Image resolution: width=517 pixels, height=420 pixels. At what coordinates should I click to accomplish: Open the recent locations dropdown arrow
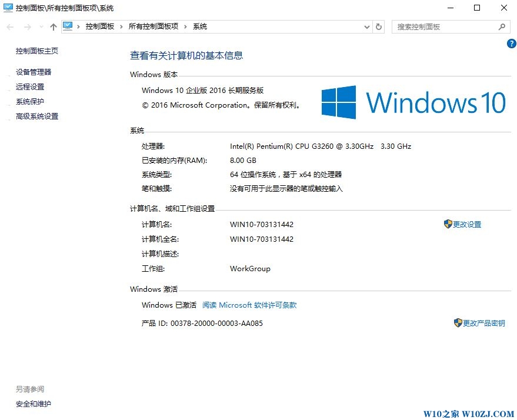(x=41, y=27)
